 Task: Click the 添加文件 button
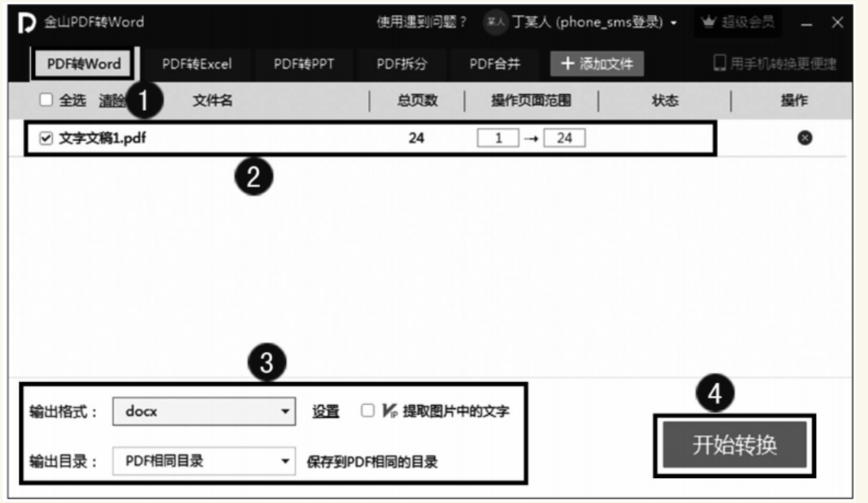[x=597, y=64]
